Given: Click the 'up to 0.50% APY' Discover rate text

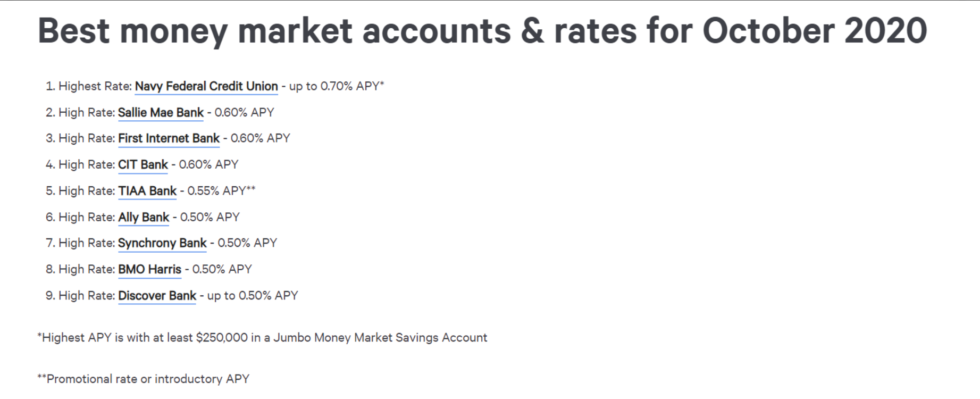Looking at the screenshot, I should coord(253,296).
